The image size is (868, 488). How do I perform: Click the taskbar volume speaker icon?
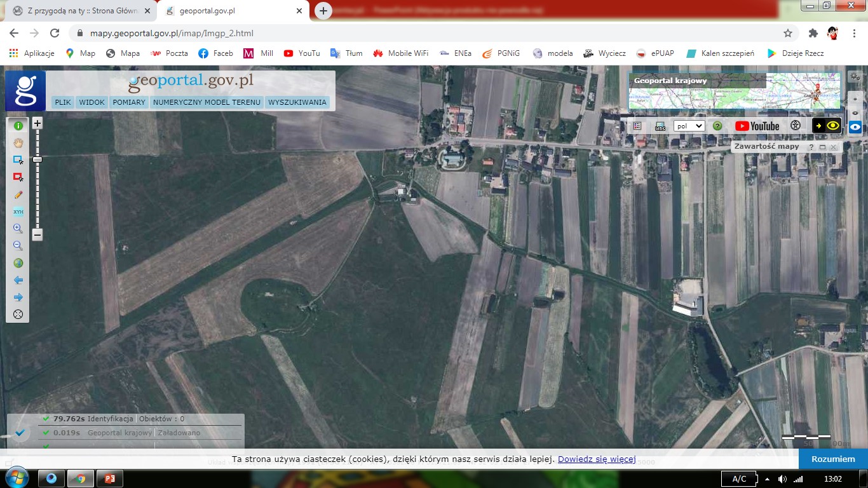click(x=782, y=479)
